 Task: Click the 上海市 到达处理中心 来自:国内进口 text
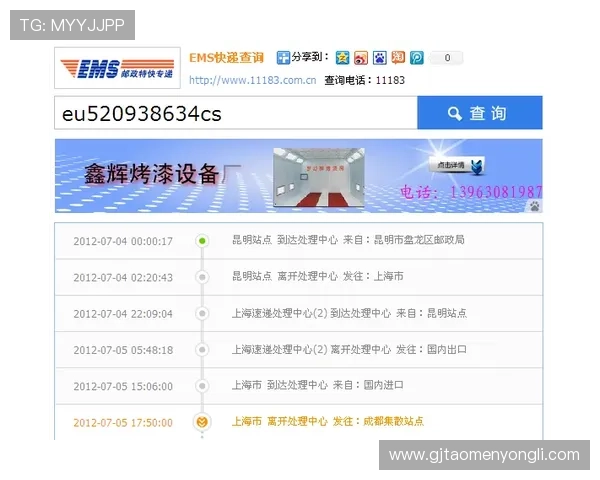coord(318,385)
